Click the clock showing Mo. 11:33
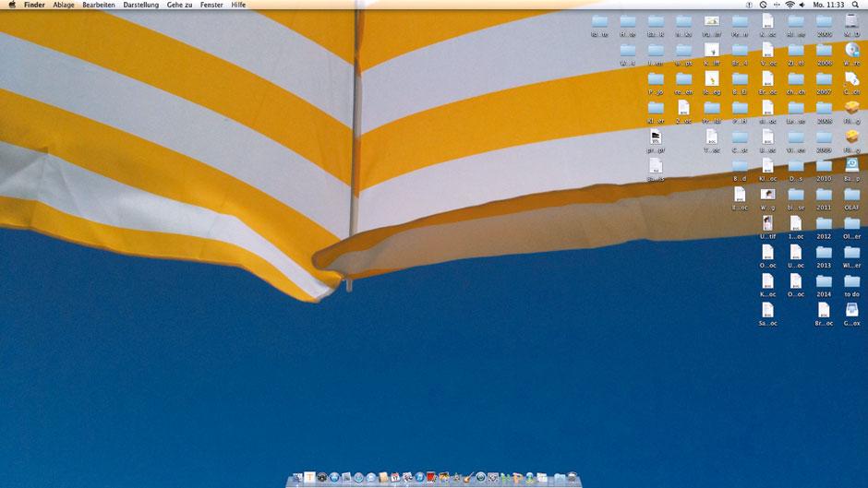This screenshot has height=488, width=868. coord(828,5)
